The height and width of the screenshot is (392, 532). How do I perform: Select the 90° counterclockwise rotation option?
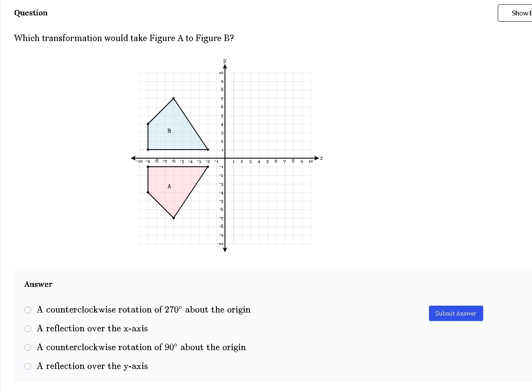(x=28, y=348)
